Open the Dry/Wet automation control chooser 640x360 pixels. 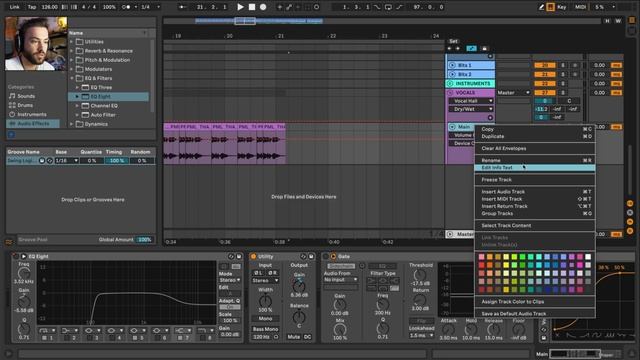click(x=471, y=109)
